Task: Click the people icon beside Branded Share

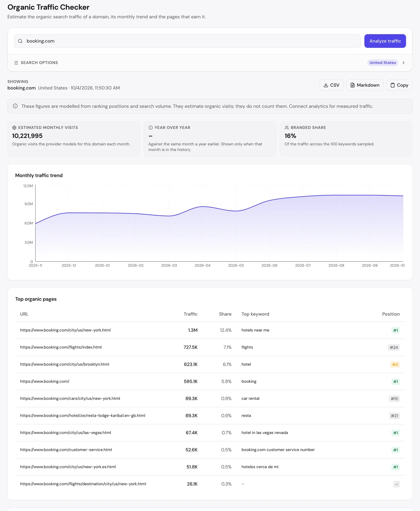Action: [x=287, y=128]
